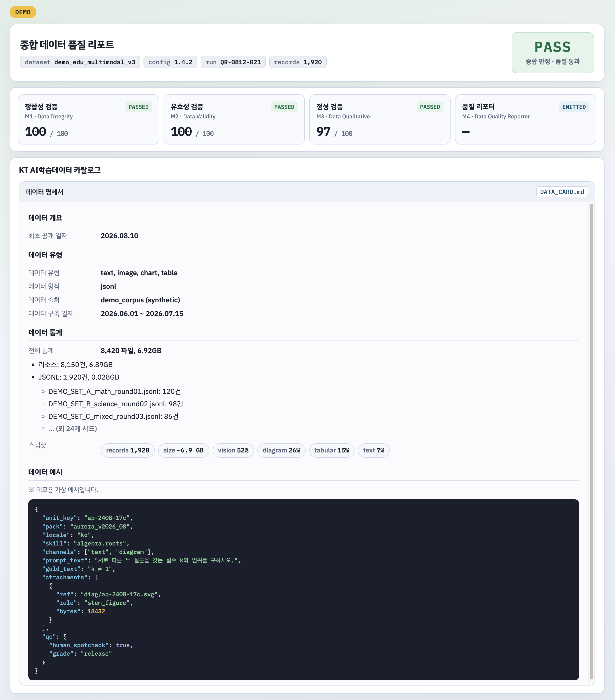The width and height of the screenshot is (615, 700).
Task: Click PASSED badge on Data Validity card
Action: [284, 107]
